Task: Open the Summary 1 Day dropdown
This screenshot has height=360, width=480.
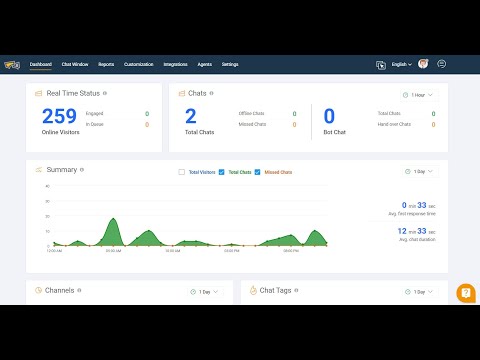Action: click(x=420, y=171)
